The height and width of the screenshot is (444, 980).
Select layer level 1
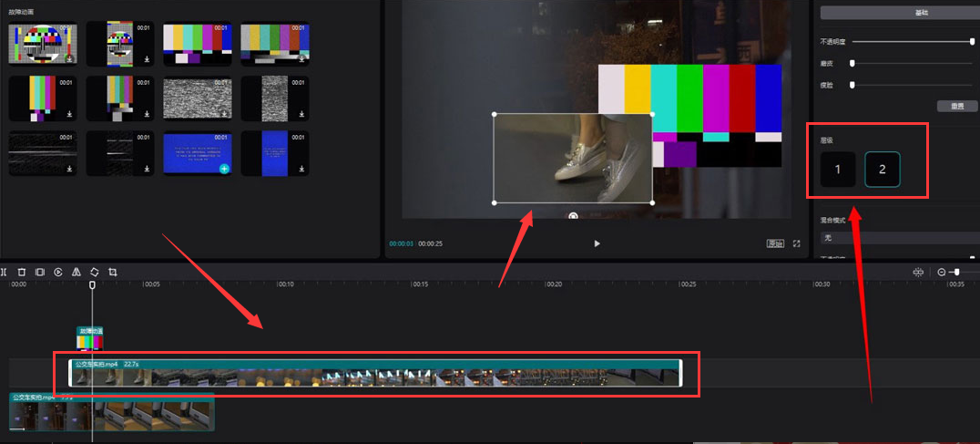[838, 170]
